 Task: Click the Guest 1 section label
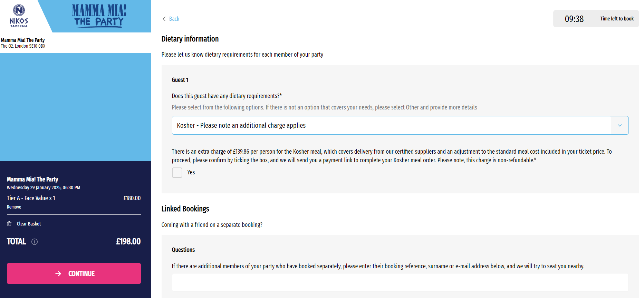(180, 80)
